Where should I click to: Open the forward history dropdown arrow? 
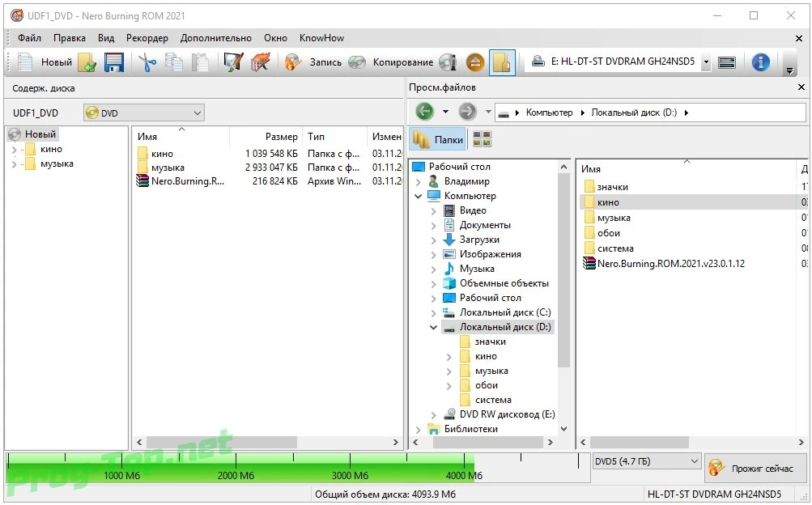tap(488, 111)
